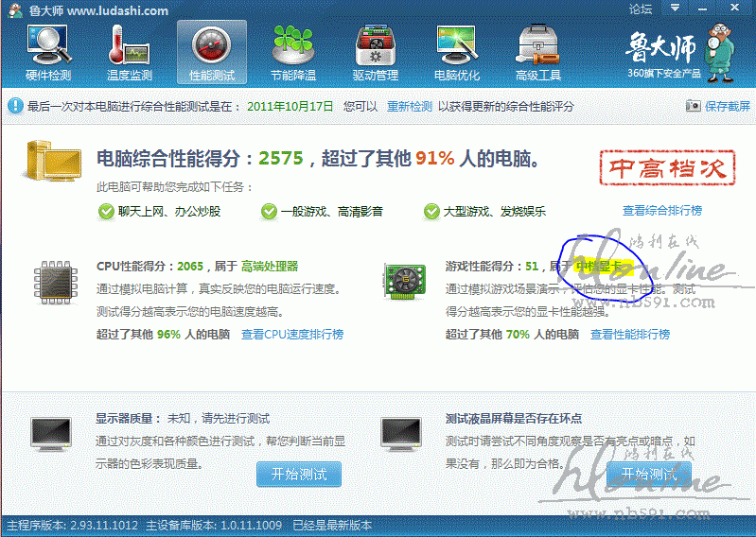Screen dimensions: 756x537
Task: Click the monitor icon beside 显示器质量
Action: tap(51, 434)
